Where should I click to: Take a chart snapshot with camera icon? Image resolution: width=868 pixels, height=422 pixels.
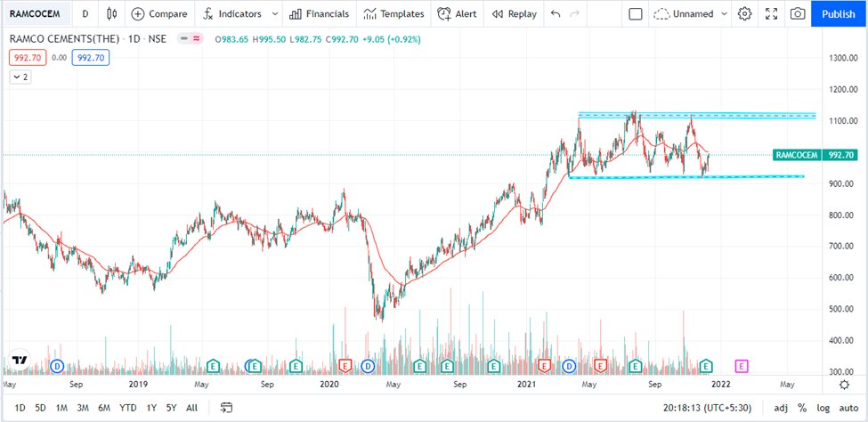[797, 14]
